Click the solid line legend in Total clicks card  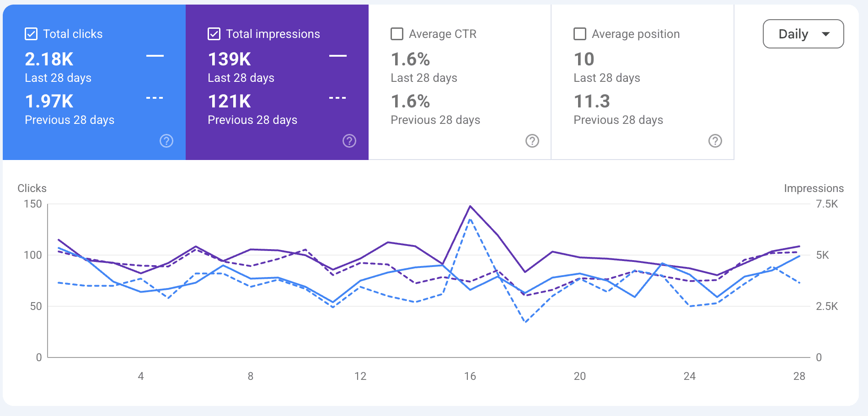pos(155,56)
